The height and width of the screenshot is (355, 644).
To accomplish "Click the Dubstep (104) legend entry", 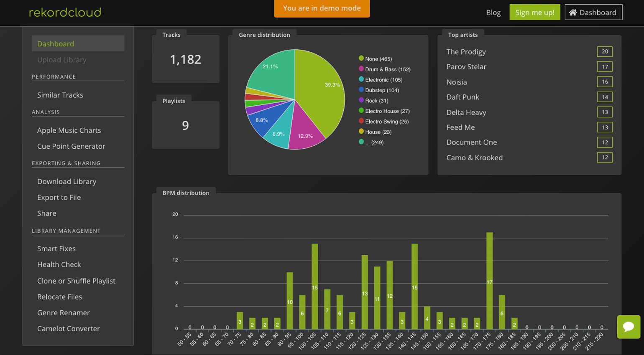I will [379, 90].
